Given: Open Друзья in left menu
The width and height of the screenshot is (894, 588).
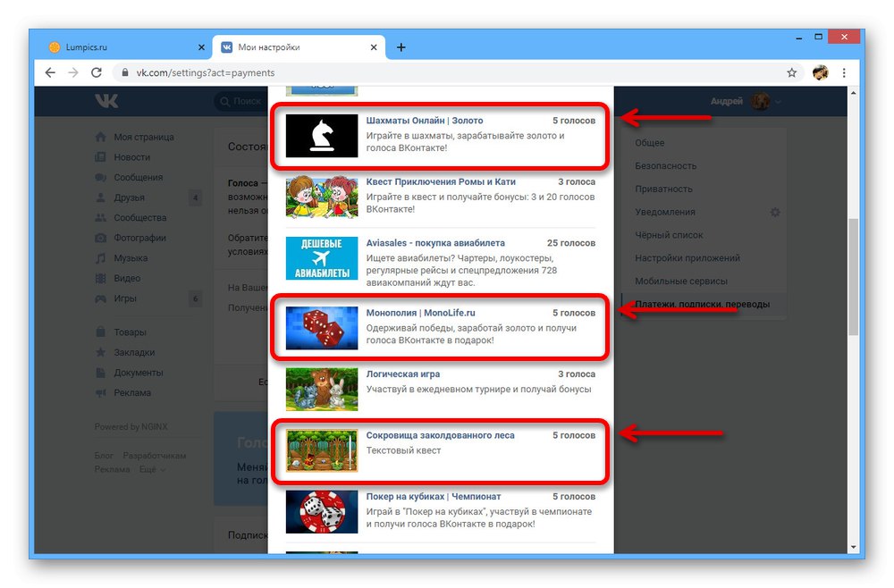Looking at the screenshot, I should [129, 197].
